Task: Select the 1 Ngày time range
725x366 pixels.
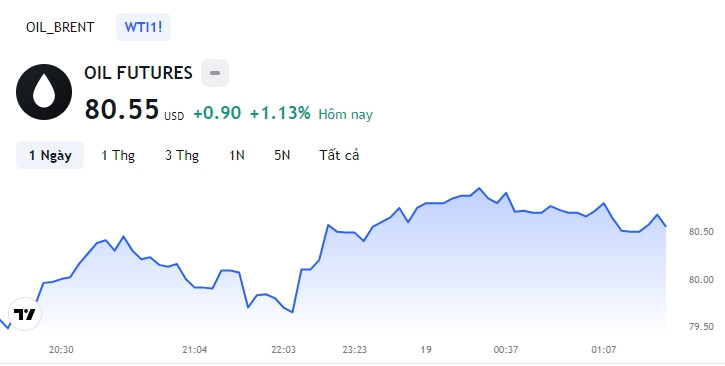Action: [50, 155]
